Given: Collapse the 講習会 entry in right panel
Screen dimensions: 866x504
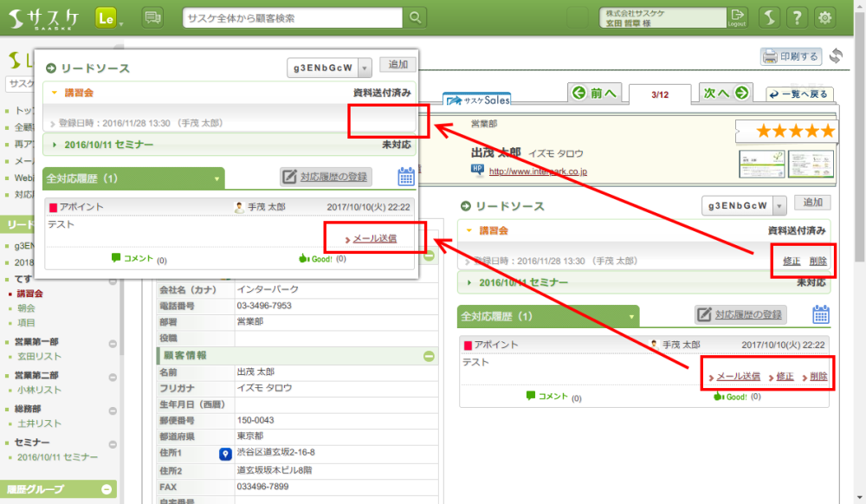Looking at the screenshot, I should 469,230.
